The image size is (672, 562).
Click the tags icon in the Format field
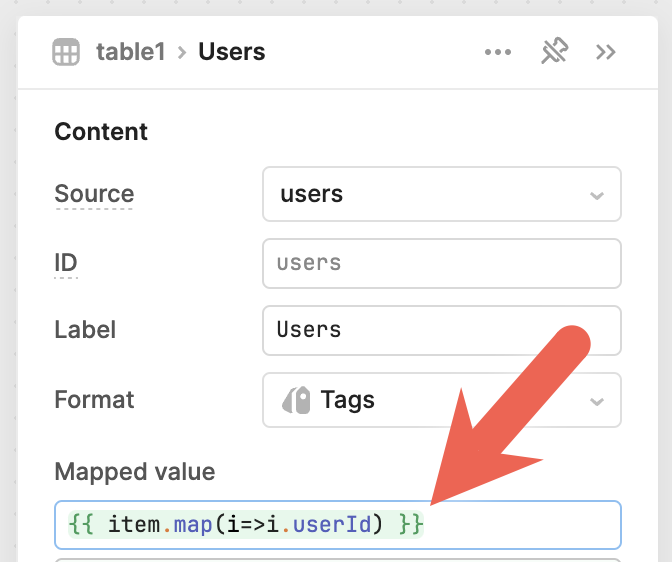pos(296,400)
